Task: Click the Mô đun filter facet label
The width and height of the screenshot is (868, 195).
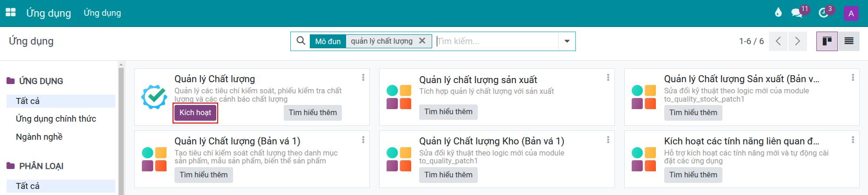Action: click(x=328, y=41)
